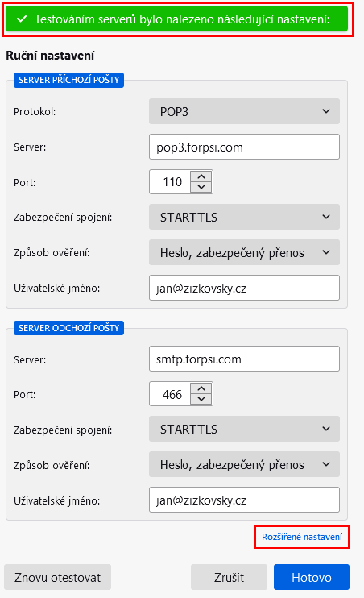Confirm with the Hotovo button
The image size is (364, 598).
312,577
